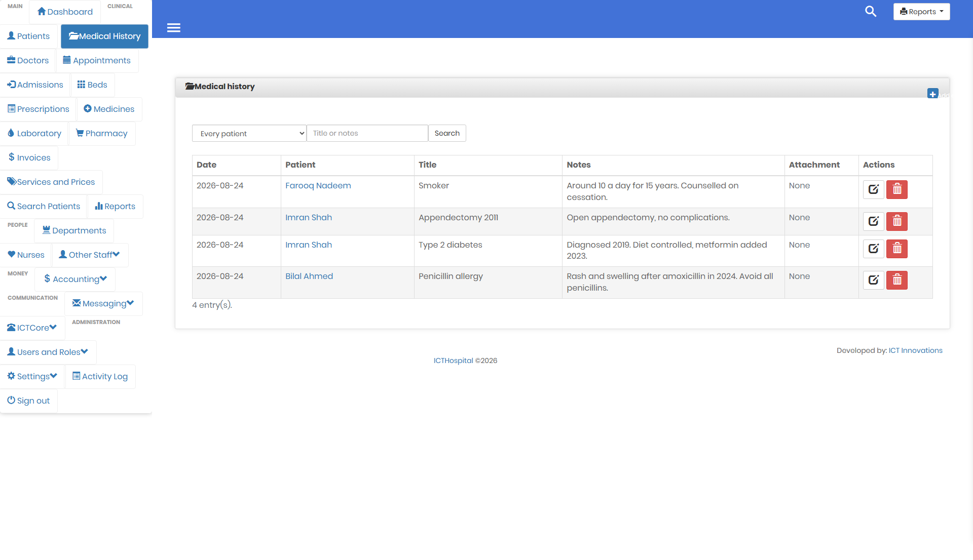The width and height of the screenshot is (973, 560).
Task: Open the Patients page
Action: pyautogui.click(x=28, y=36)
